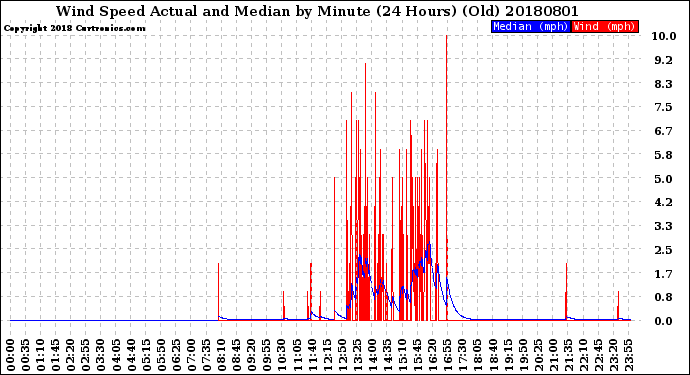Screen dimensions: 690x375
Task: Click the 23:20 time axis label
Action: [x=613, y=355]
